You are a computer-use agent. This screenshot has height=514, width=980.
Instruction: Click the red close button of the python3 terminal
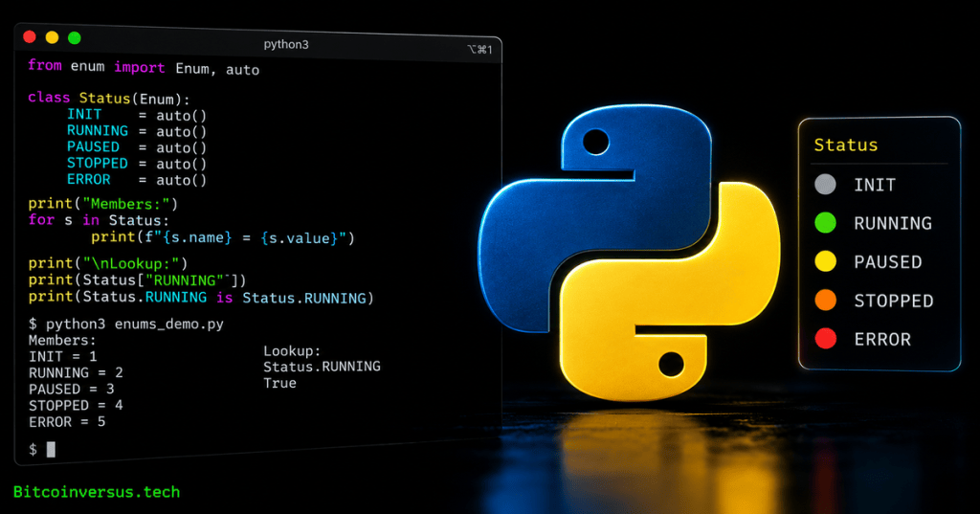pos(30,37)
